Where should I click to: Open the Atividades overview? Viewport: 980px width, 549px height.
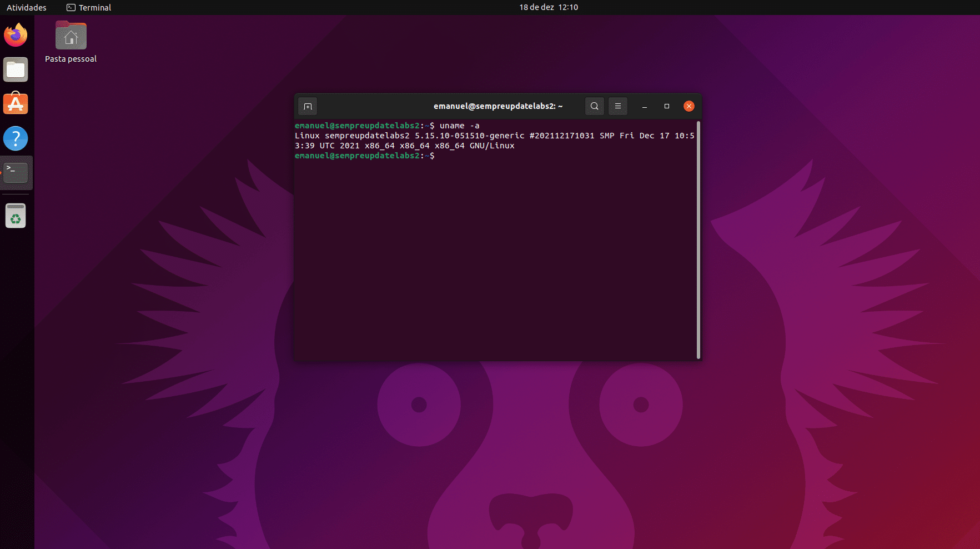27,8
